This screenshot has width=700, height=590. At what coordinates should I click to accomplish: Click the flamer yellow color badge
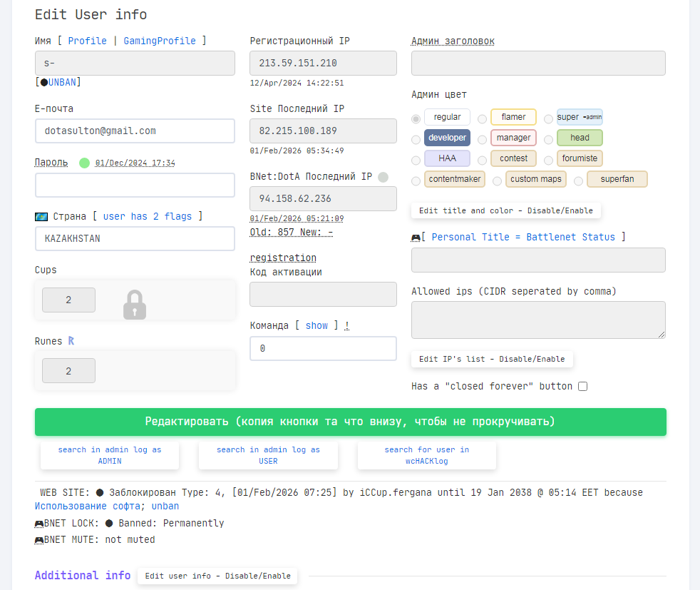[x=513, y=117]
